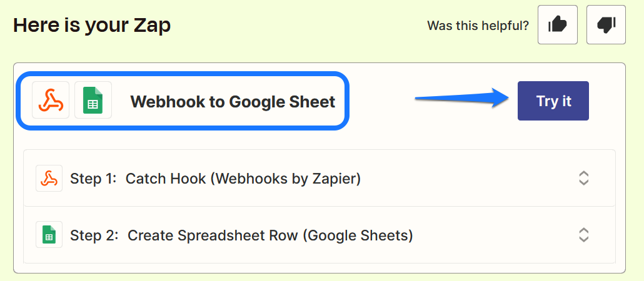Click the "(Webhooks by Zapier)" text in Step 1
This screenshot has width=644, height=281.
285,179
